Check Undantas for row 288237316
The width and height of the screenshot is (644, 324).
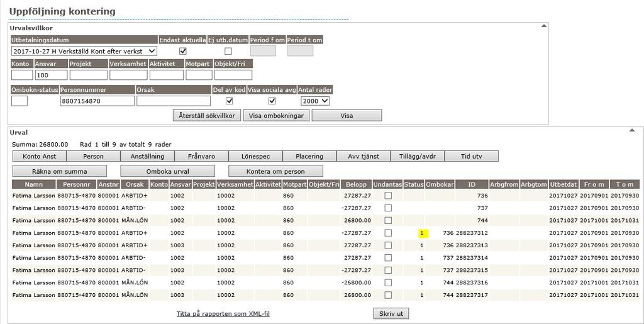point(387,282)
